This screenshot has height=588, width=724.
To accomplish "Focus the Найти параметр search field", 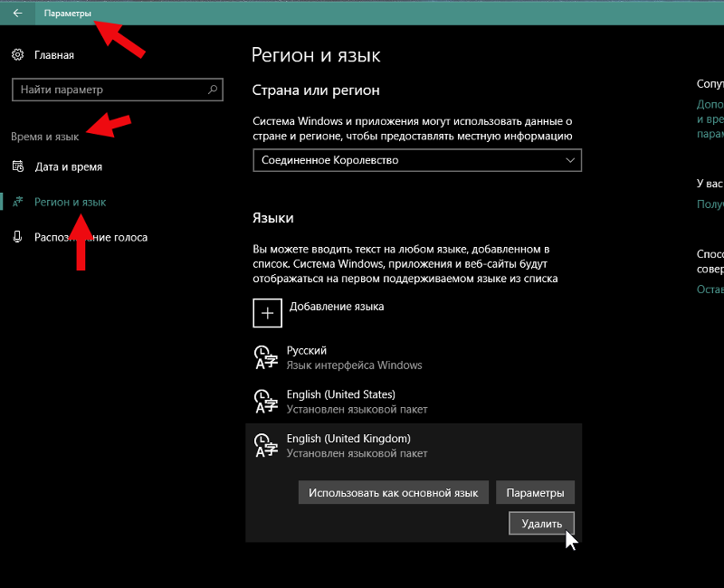I will click(118, 90).
